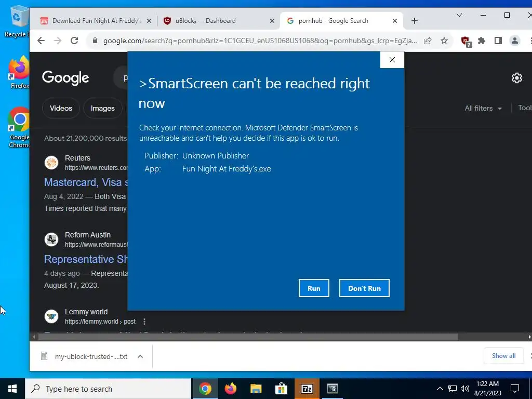
Task: Open the Extensions puzzle icon
Action: point(482,41)
